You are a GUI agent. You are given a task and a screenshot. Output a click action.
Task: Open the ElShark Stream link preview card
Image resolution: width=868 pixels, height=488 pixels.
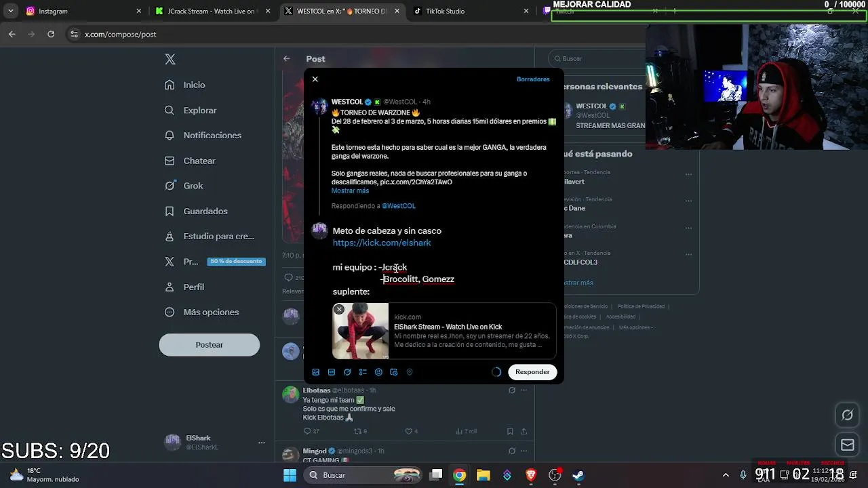pos(444,331)
